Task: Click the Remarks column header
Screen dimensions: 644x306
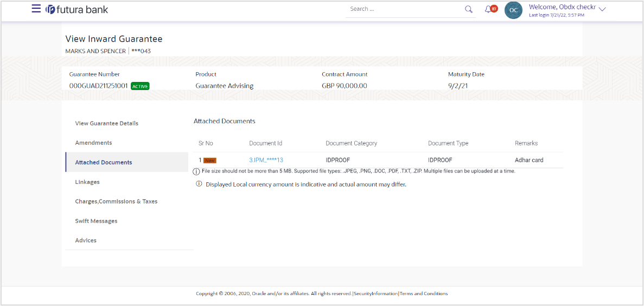Action: [526, 143]
